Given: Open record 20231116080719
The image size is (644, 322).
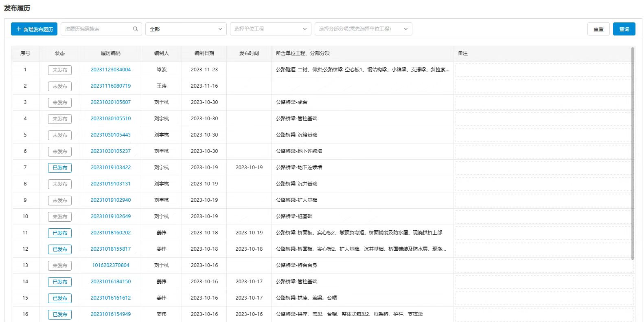Looking at the screenshot, I should click(111, 86).
